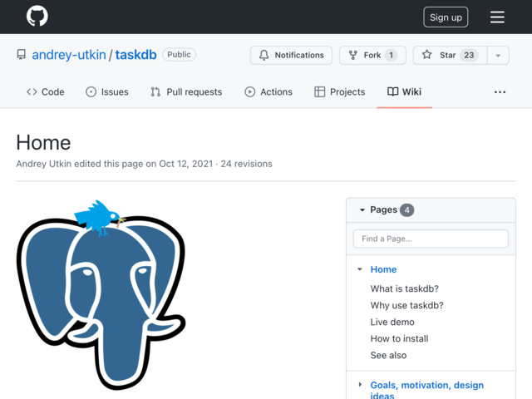Open the three-dot more tabs menu

500,92
